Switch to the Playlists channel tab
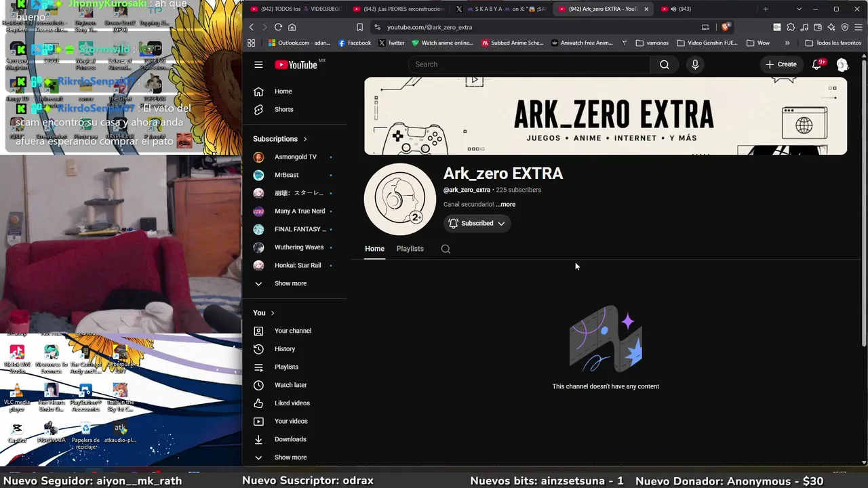 coord(410,249)
